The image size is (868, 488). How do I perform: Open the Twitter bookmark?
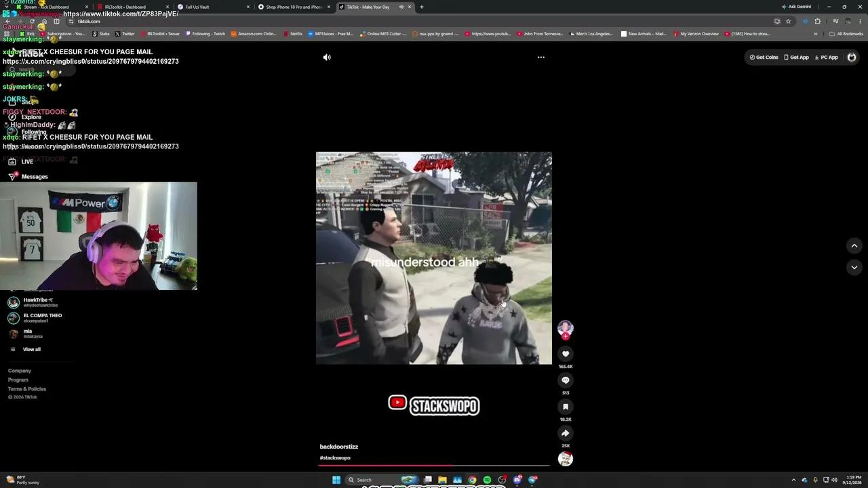(125, 34)
